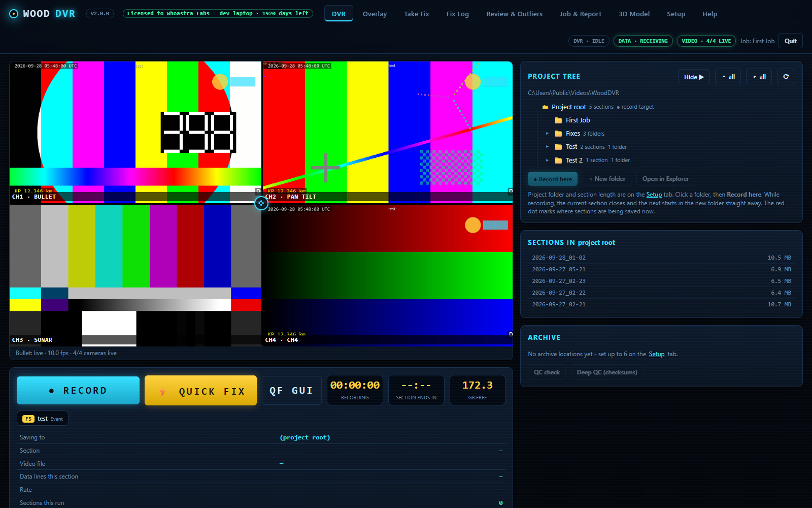Click the Fixes folder icon
This screenshot has height=508, width=812.
(x=558, y=134)
